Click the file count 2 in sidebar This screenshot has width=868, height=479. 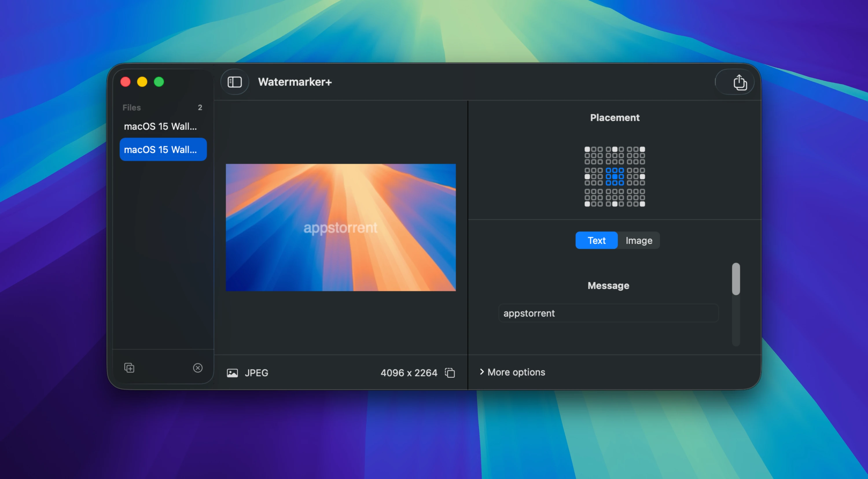tap(200, 107)
